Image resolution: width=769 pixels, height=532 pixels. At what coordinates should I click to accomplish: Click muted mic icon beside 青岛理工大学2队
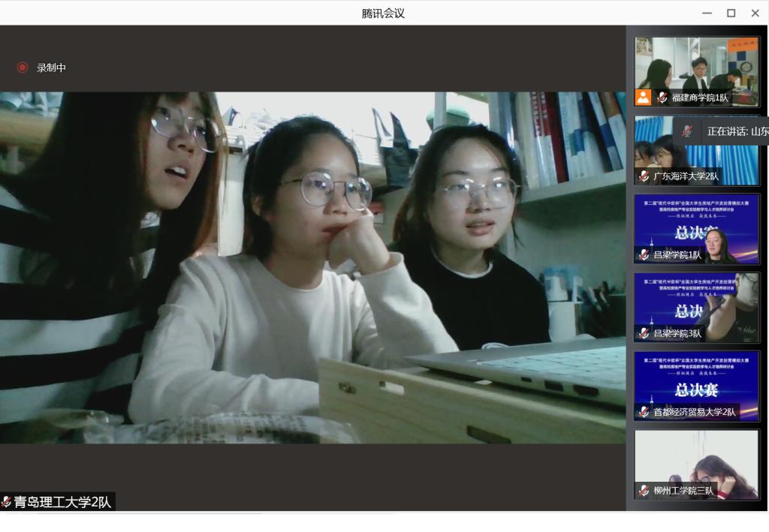(6, 502)
